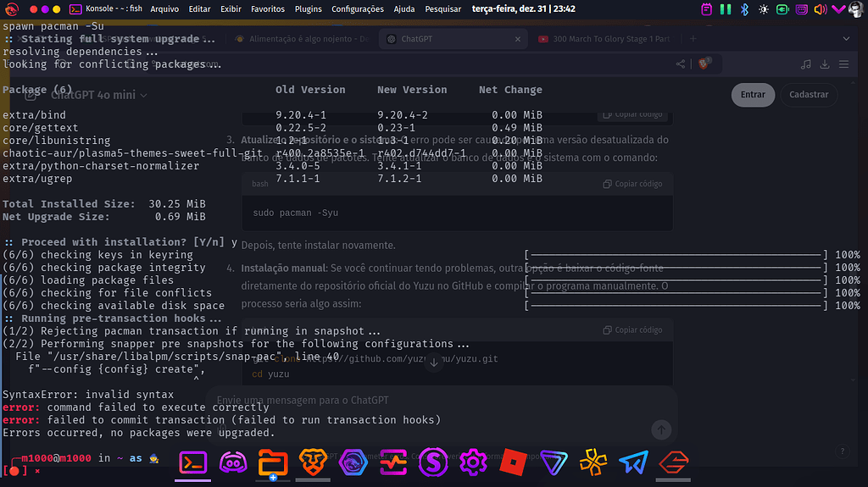Click the music note icon in browser toolbar
The image size is (868, 487).
coord(806,64)
